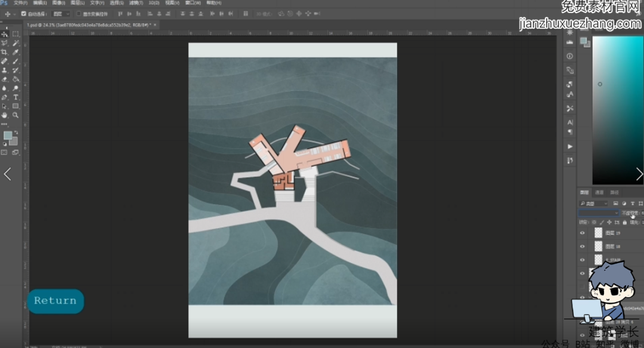Enable the 显示变换控件 checkbox

79,14
